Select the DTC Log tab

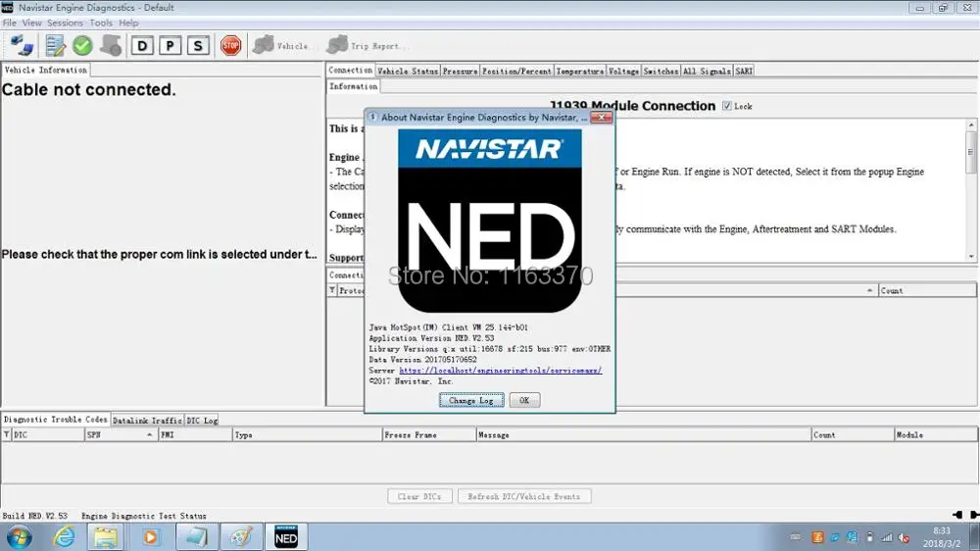[x=202, y=421]
